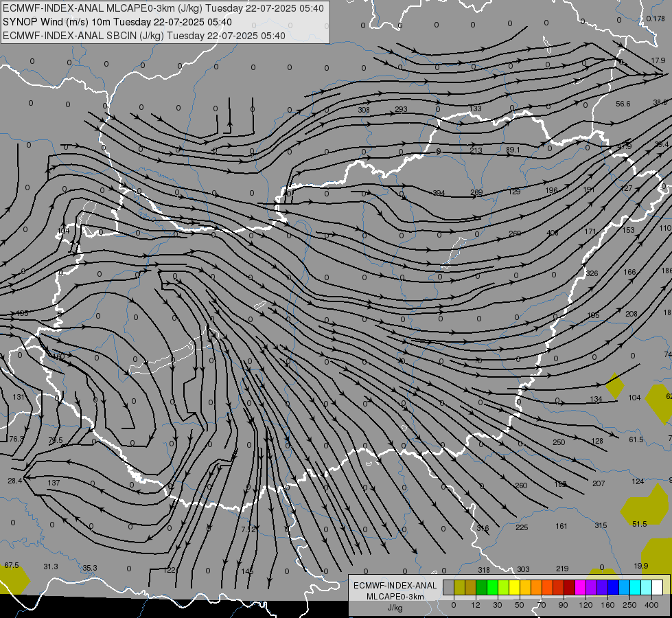
Task: Pick the pure blue swatch above 160
Action: 613,587
